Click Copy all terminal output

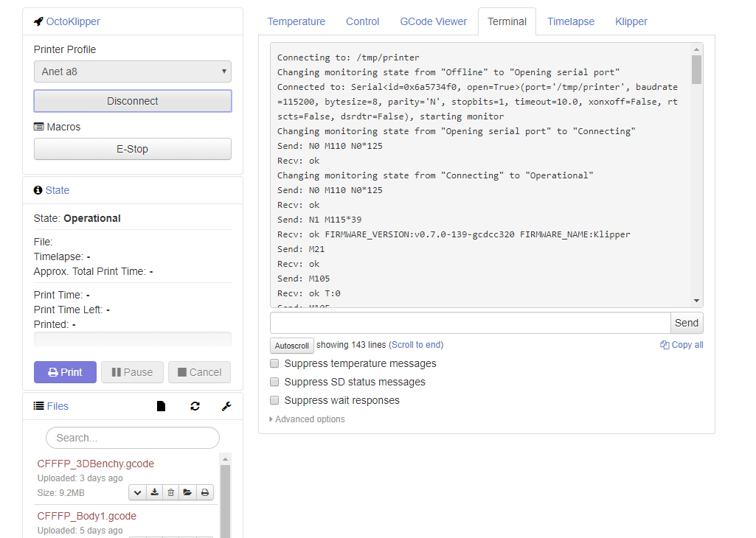coord(682,345)
